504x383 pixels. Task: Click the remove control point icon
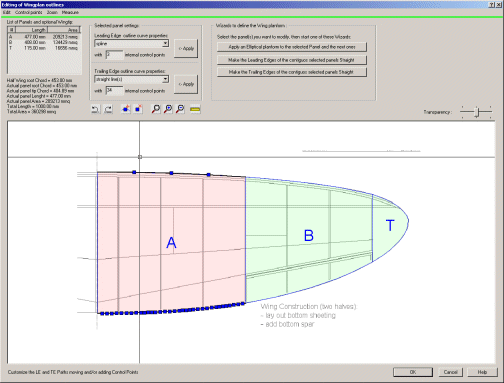pos(138,109)
